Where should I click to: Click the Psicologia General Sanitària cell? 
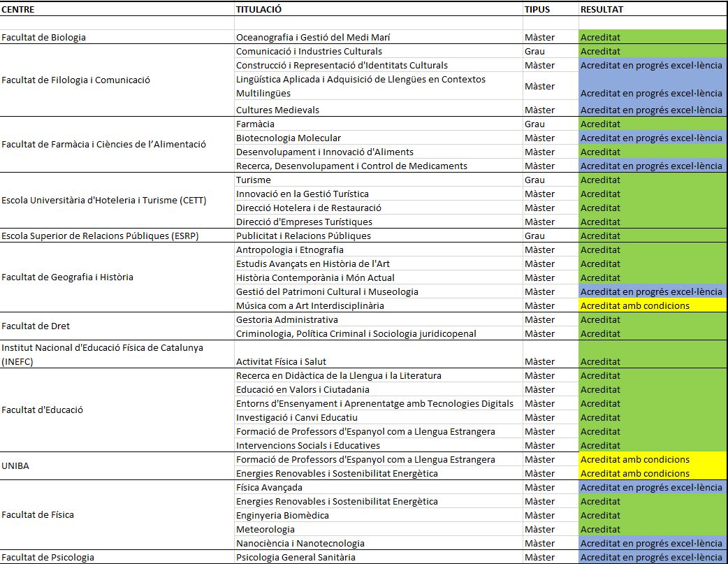click(296, 557)
